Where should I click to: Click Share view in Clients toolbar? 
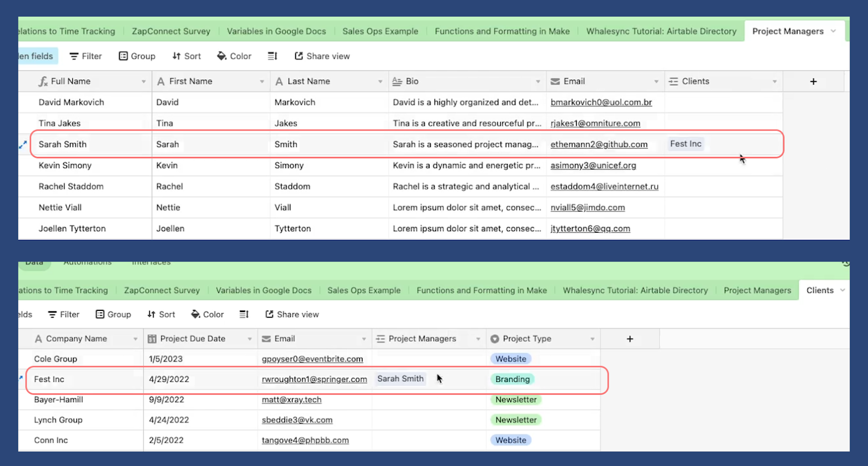(x=292, y=314)
